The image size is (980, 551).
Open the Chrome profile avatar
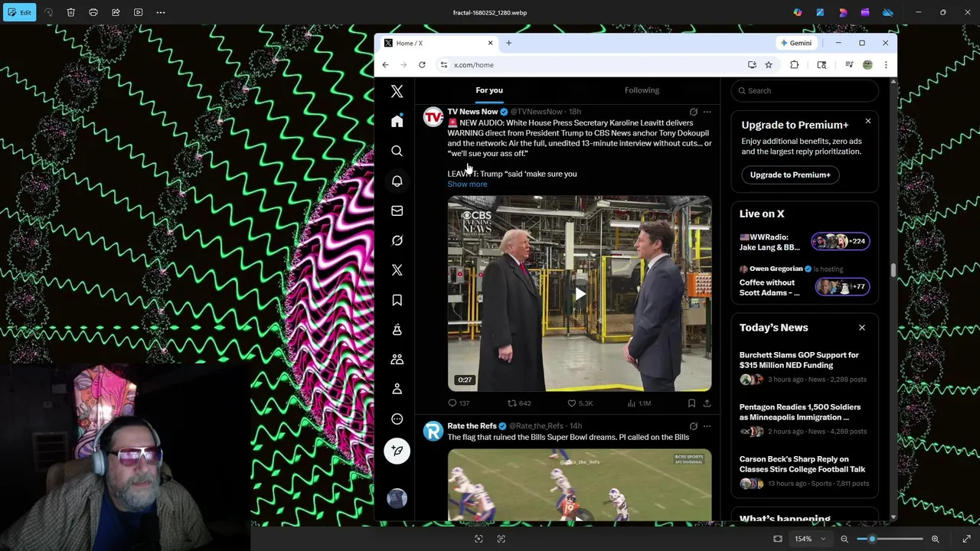[867, 65]
